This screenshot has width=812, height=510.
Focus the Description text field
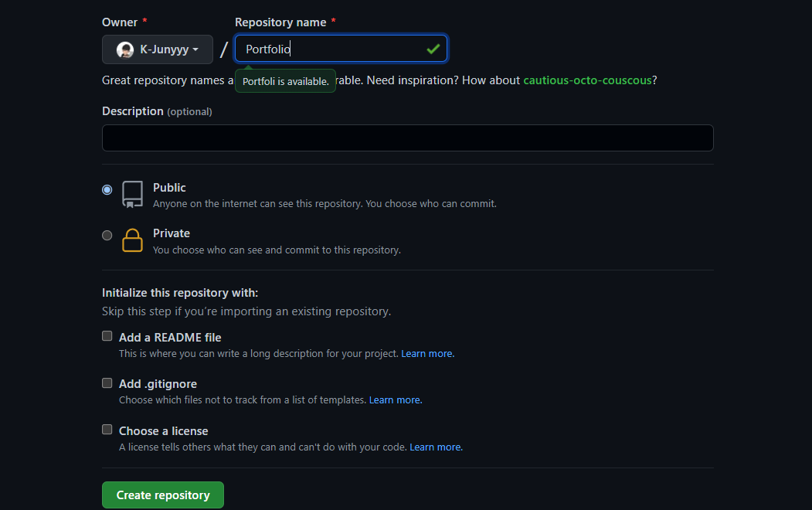pyautogui.click(x=408, y=138)
